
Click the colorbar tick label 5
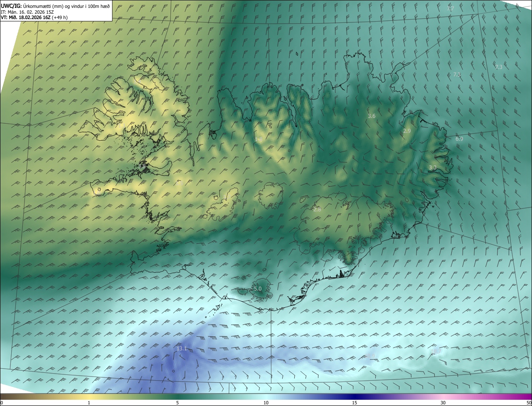(177, 403)
